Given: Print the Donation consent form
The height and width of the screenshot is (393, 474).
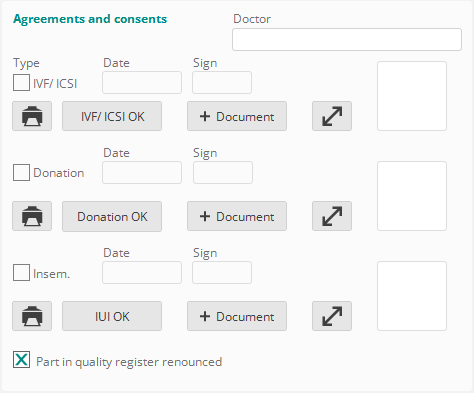Looking at the screenshot, I should coord(32,216).
